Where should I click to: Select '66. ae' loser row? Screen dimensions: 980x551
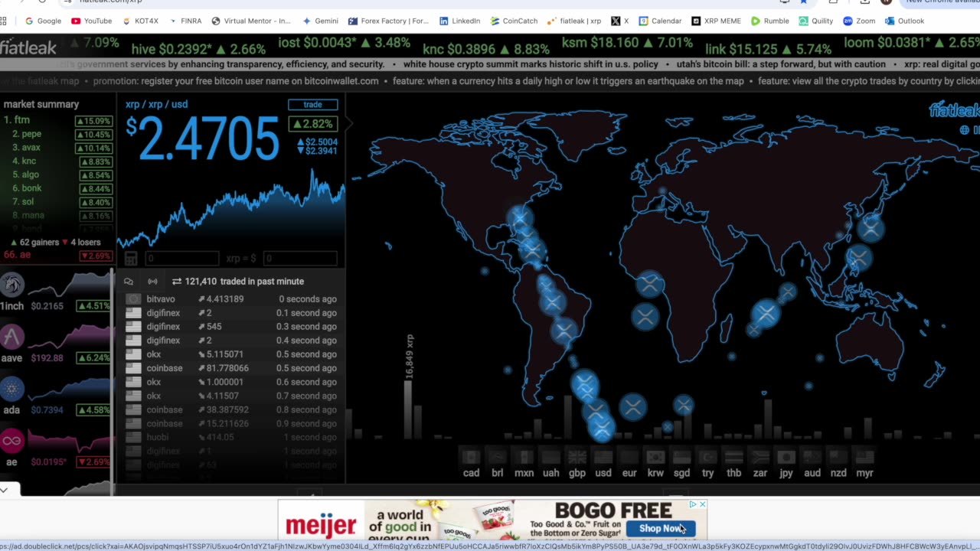pyautogui.click(x=57, y=255)
